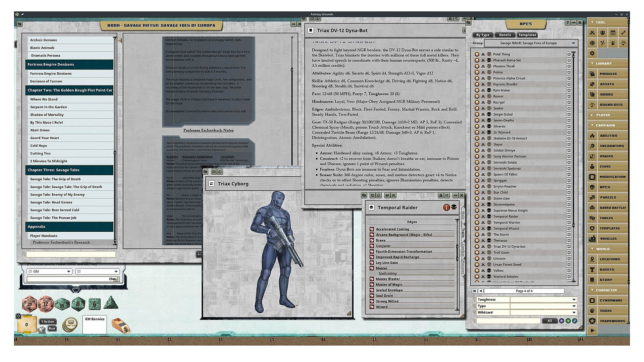The height and width of the screenshot is (362, 644).
Task: Open Cyberware in the Character sidebar
Action: [608, 300]
